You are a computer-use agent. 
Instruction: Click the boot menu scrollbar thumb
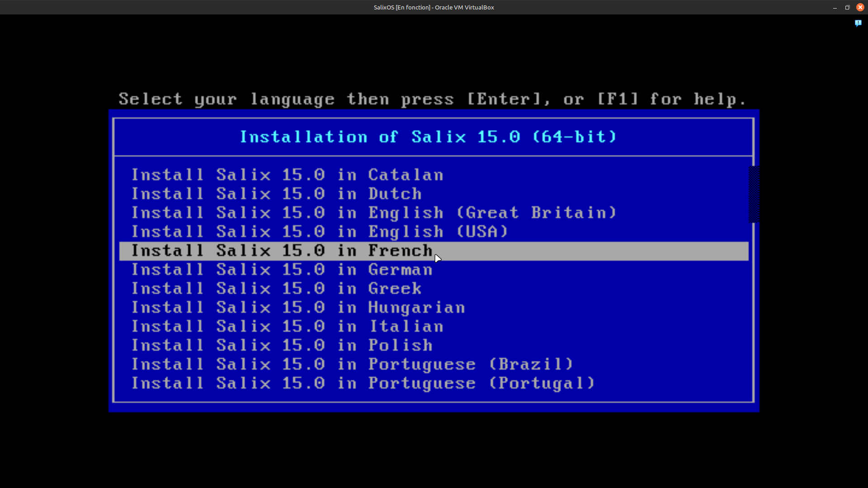(754, 194)
